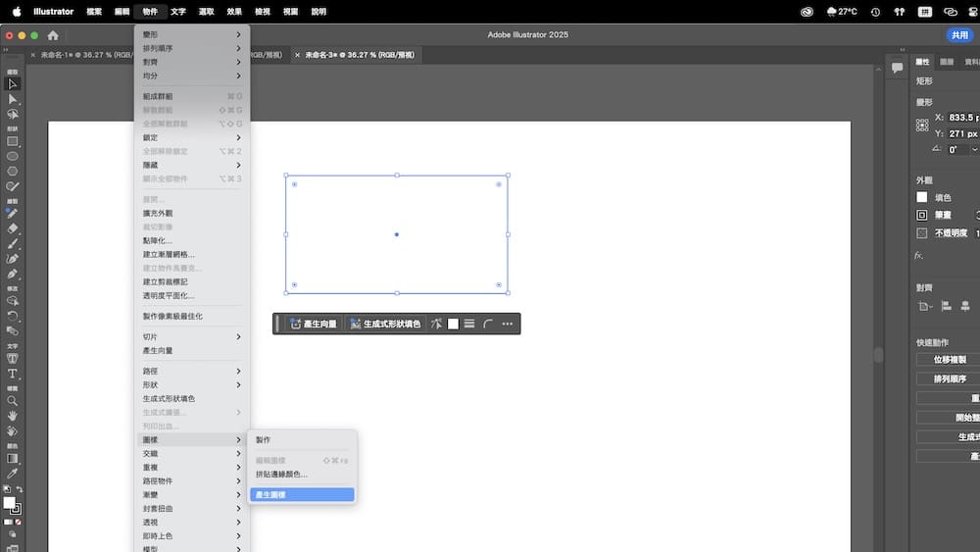Click the 排列順序 quick action button

click(950, 378)
